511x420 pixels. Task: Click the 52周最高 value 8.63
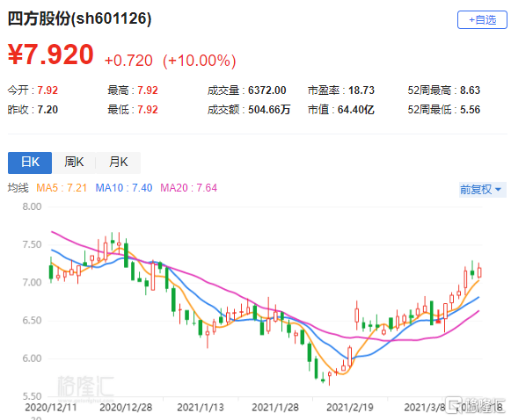click(x=470, y=91)
